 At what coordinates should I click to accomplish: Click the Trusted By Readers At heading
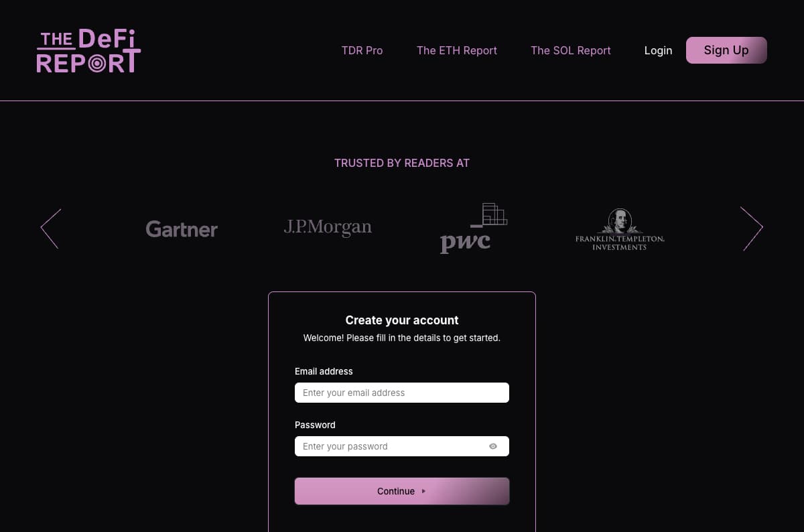(402, 163)
